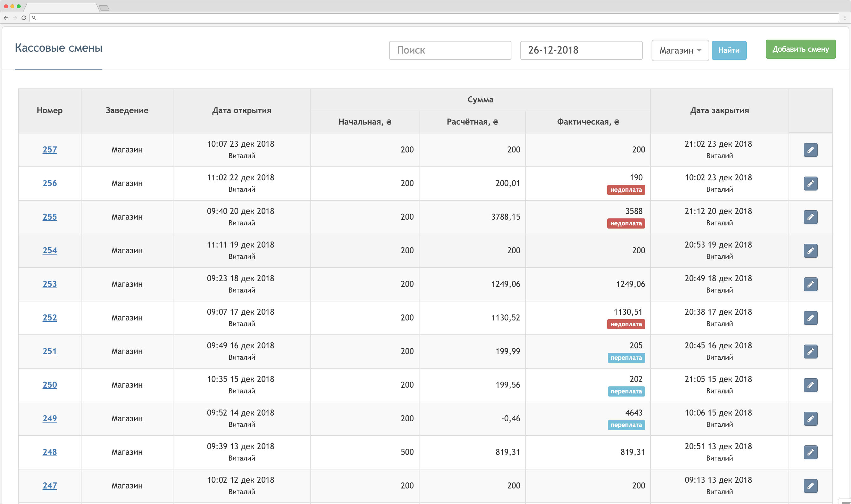Open edit icon in row 255
Screen dimensions: 851x504
[810, 217]
